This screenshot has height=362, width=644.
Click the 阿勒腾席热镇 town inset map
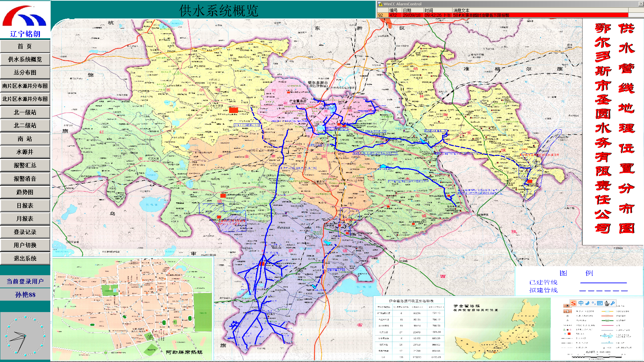133,309
